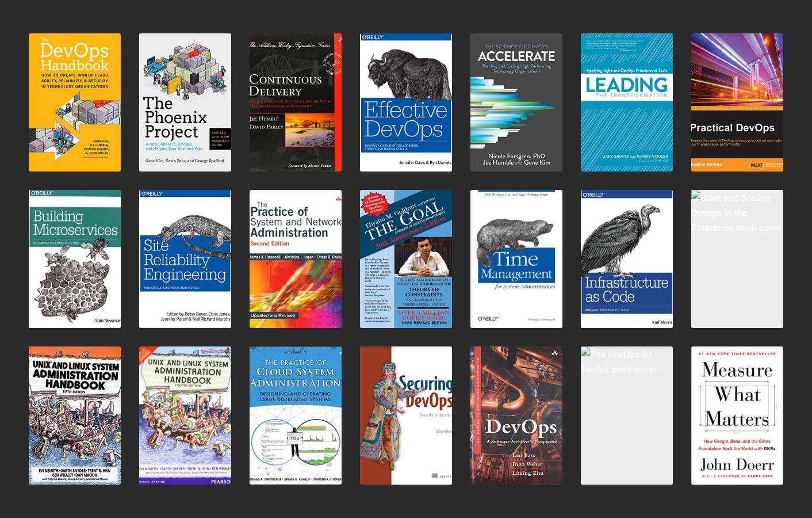Open Practice of Cloud System Administration cover
This screenshot has height=518, width=812.
(296, 416)
